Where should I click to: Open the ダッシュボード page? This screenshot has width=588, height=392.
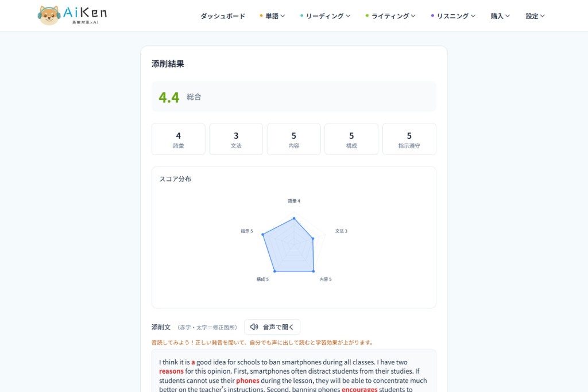223,16
